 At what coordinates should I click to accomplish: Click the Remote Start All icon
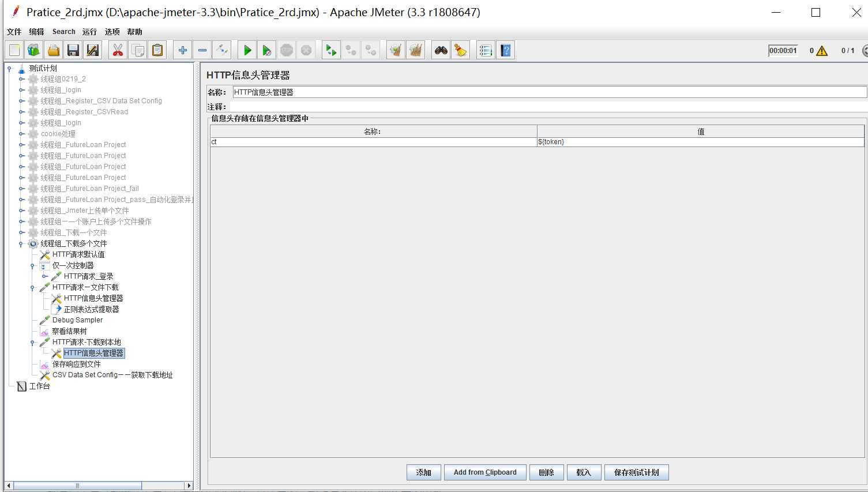[332, 51]
